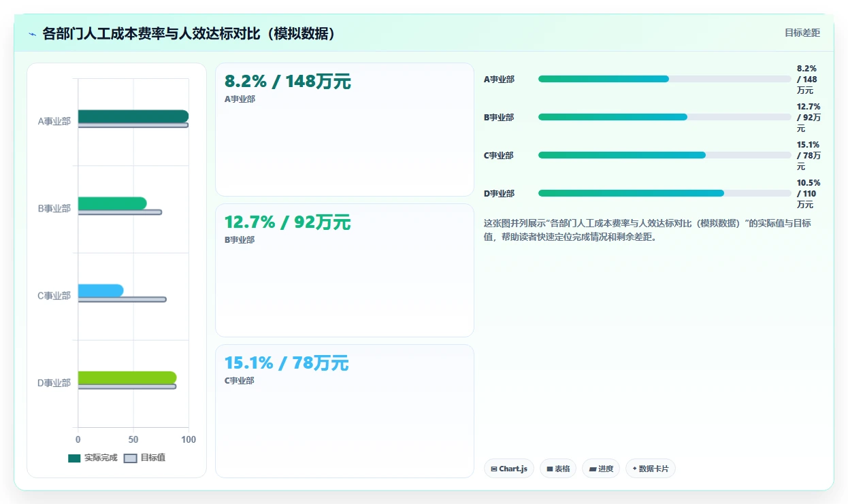This screenshot has height=504, width=848.
Task: Toggle the 实际完成 legend swatch
Action: pyautogui.click(x=74, y=458)
